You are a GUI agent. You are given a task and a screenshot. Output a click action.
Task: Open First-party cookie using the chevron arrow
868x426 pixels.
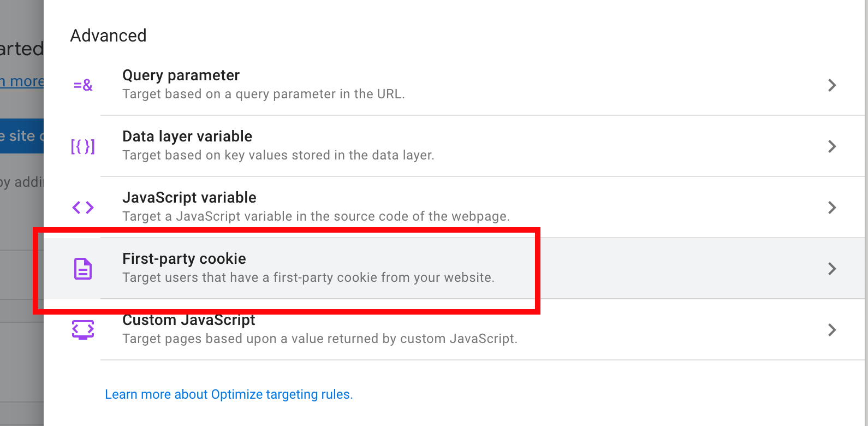click(832, 269)
